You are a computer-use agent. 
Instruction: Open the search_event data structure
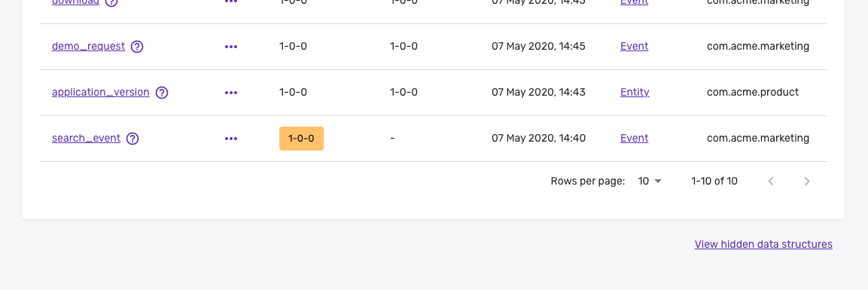87,139
